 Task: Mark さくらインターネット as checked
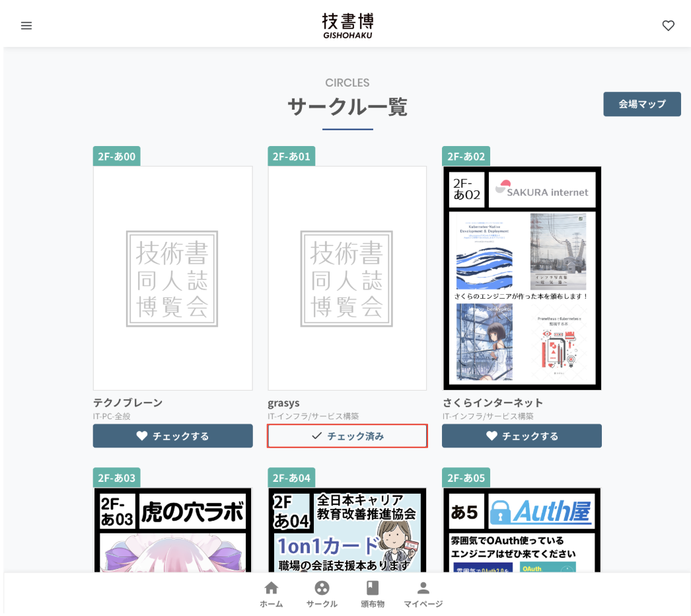coord(521,436)
